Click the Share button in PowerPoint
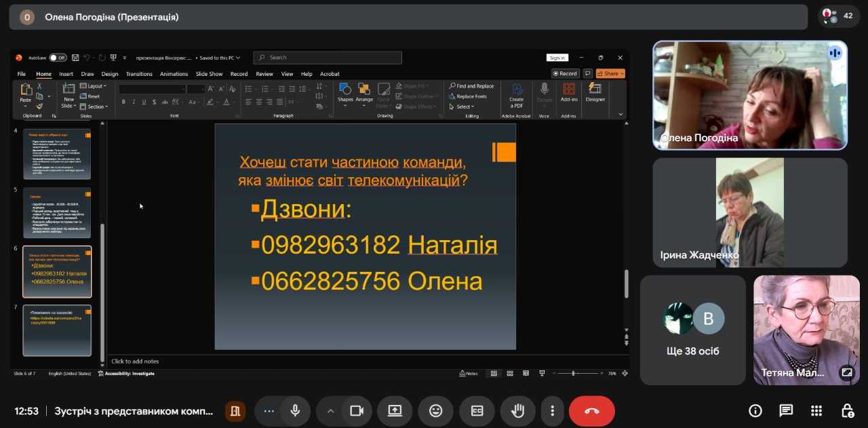 tap(610, 73)
